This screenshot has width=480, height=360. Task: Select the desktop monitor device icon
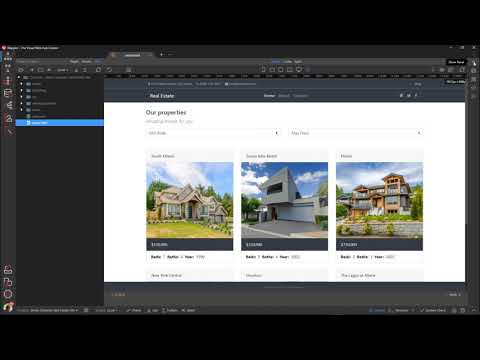[299, 69]
